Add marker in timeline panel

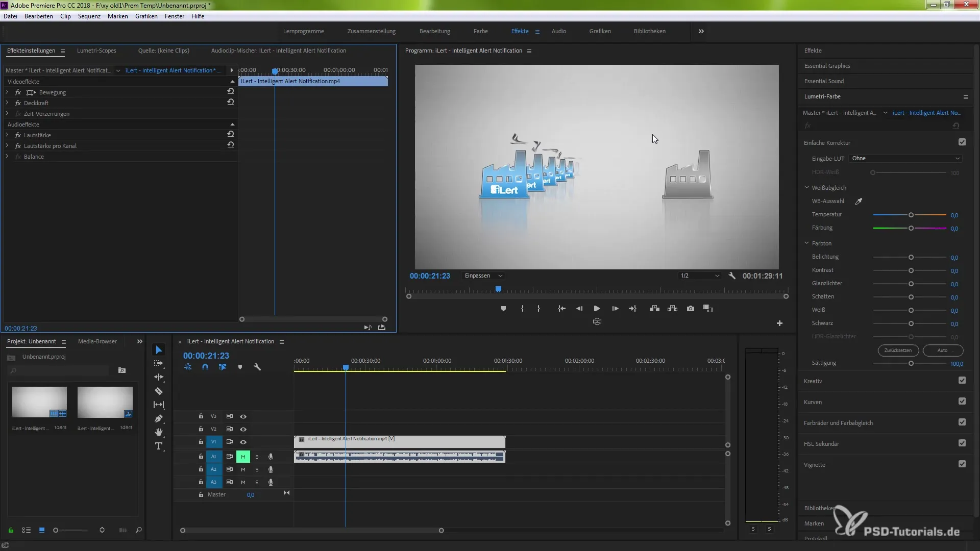tap(240, 367)
